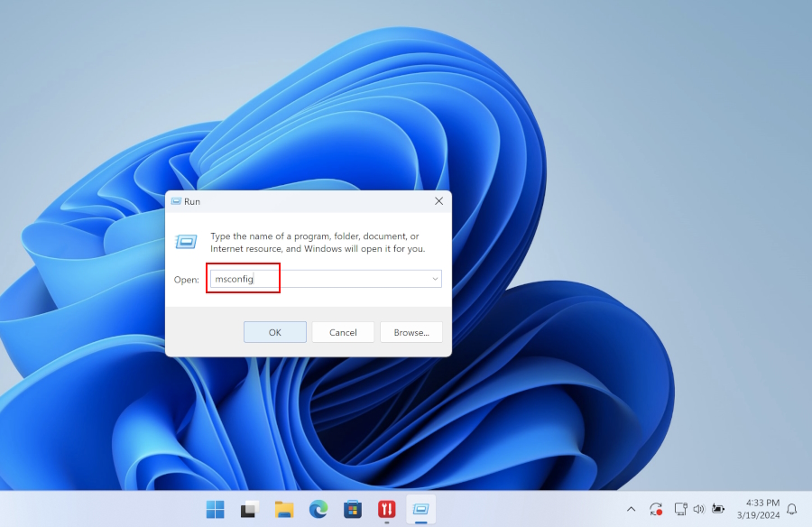Viewport: 812px width, 527px height.
Task: Open Task View from the taskbar
Action: pyautogui.click(x=250, y=509)
